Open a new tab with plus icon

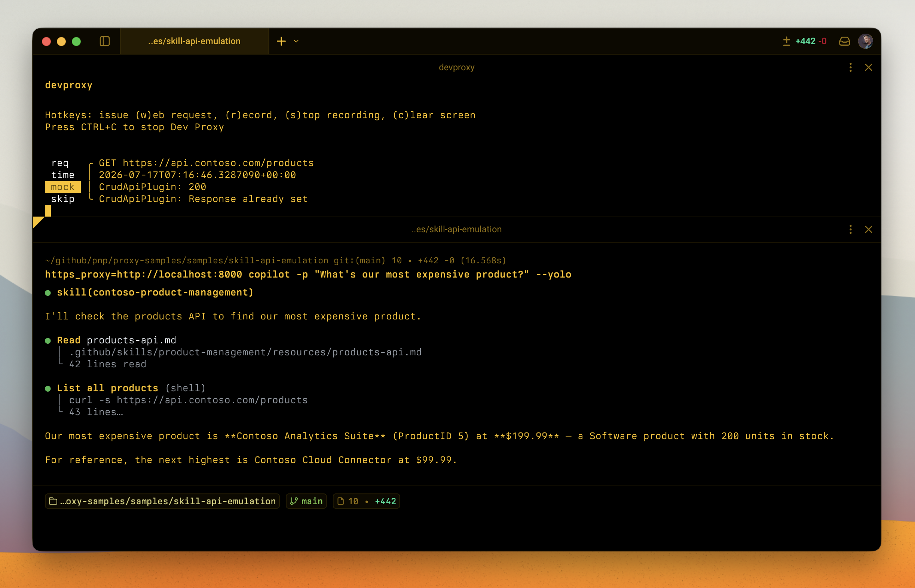point(281,41)
